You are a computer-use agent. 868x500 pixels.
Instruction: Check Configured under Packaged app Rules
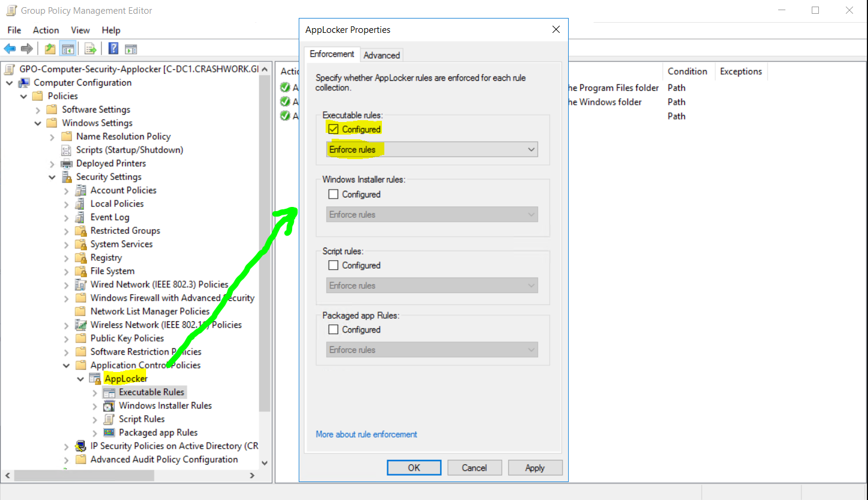point(333,330)
